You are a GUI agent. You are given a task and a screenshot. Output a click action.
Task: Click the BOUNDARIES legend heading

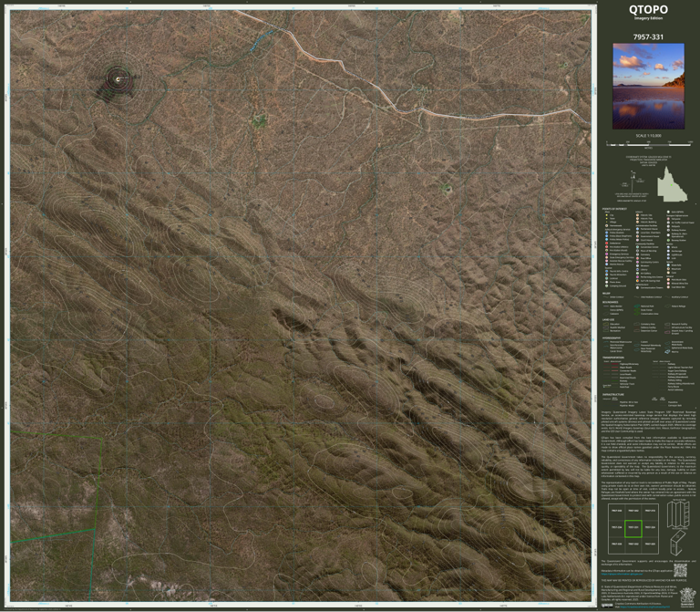[611, 303]
